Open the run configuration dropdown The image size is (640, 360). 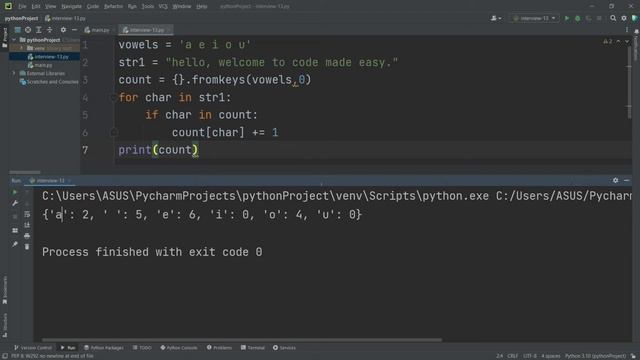click(534, 18)
